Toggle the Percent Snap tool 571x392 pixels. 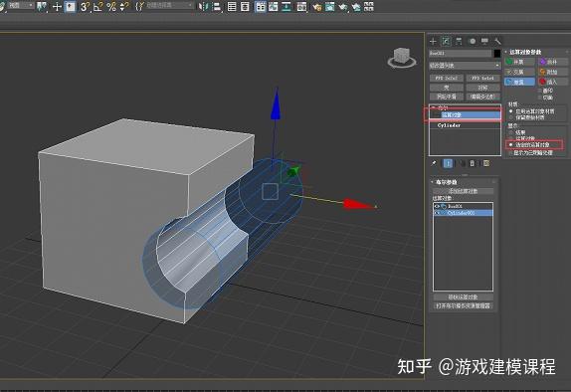(111, 7)
